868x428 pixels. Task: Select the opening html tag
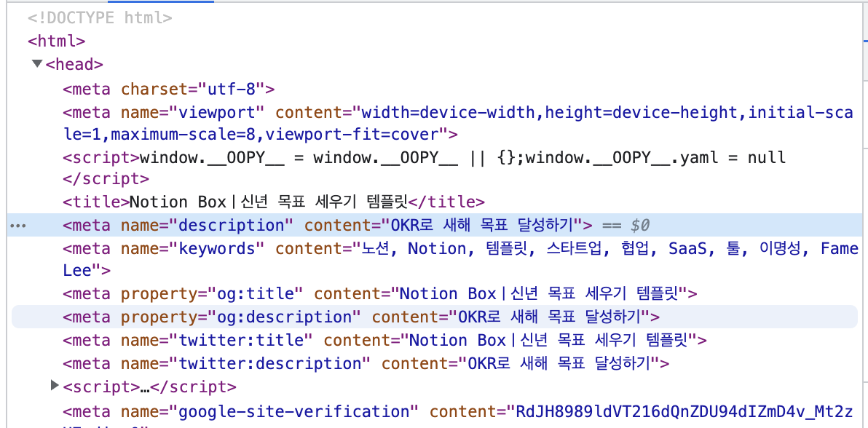coord(57,41)
